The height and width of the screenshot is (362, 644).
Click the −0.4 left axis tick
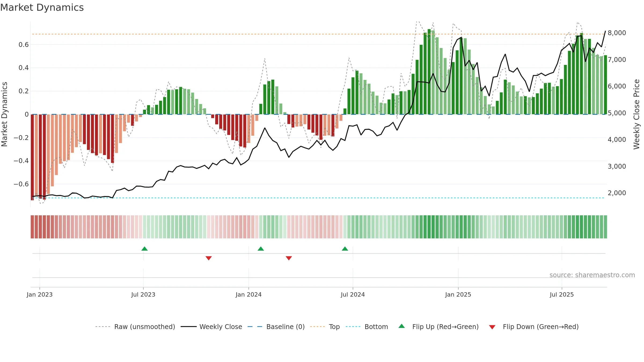[x=21, y=161]
